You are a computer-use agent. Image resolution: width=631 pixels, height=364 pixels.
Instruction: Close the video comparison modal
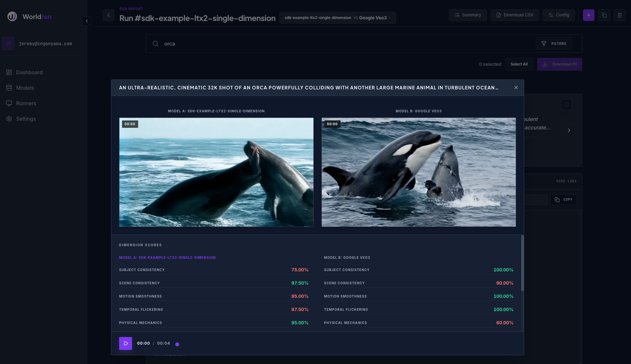516,88
